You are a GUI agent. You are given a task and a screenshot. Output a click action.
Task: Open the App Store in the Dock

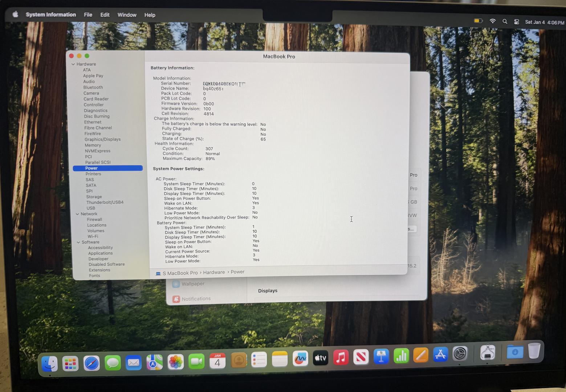click(440, 355)
